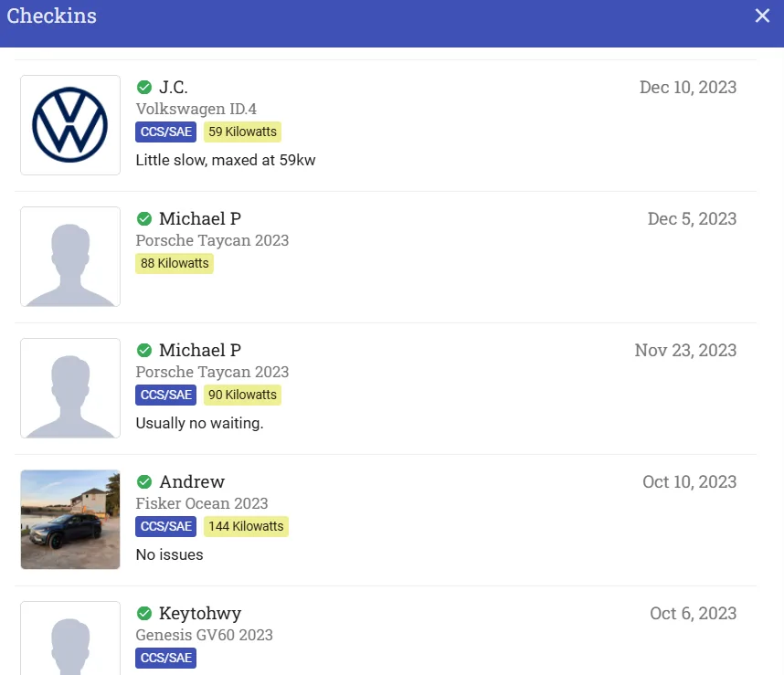Click CCS/SAE badge on Keytohwy checkin
This screenshot has height=675, width=784.
166,658
